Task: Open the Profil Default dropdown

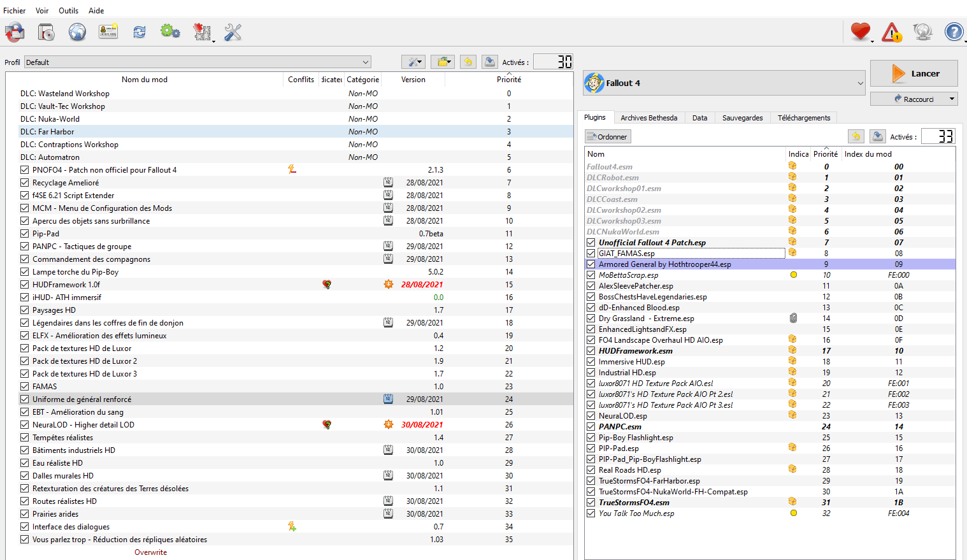Action: 197,62
